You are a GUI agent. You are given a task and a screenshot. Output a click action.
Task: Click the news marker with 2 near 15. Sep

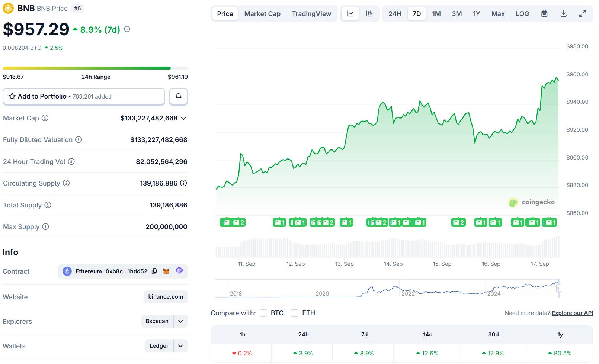(458, 222)
